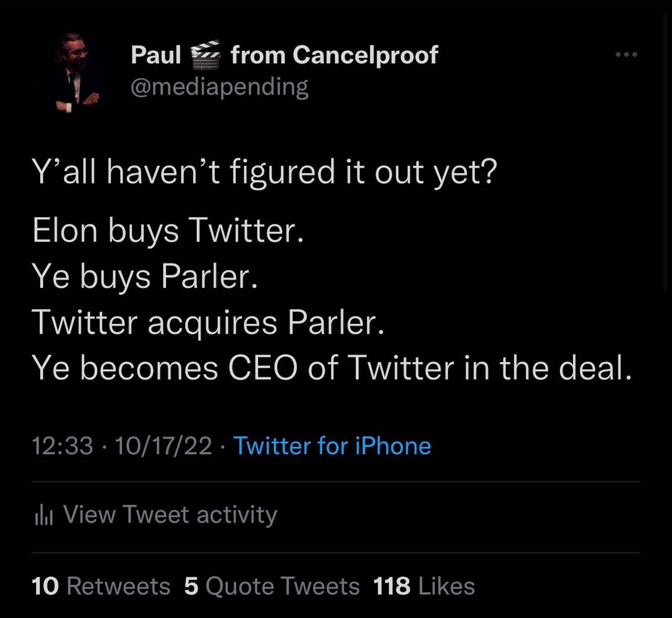Screen dimensions: 672x618
Task: Click the word "Cancelproof" in the header
Action: click(x=365, y=54)
